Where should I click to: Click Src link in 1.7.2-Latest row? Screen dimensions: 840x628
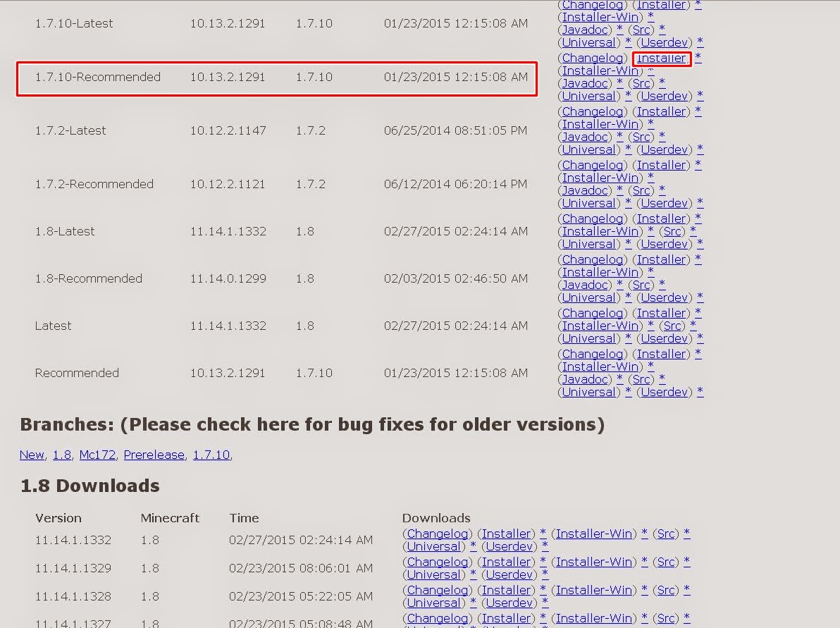coord(641,137)
